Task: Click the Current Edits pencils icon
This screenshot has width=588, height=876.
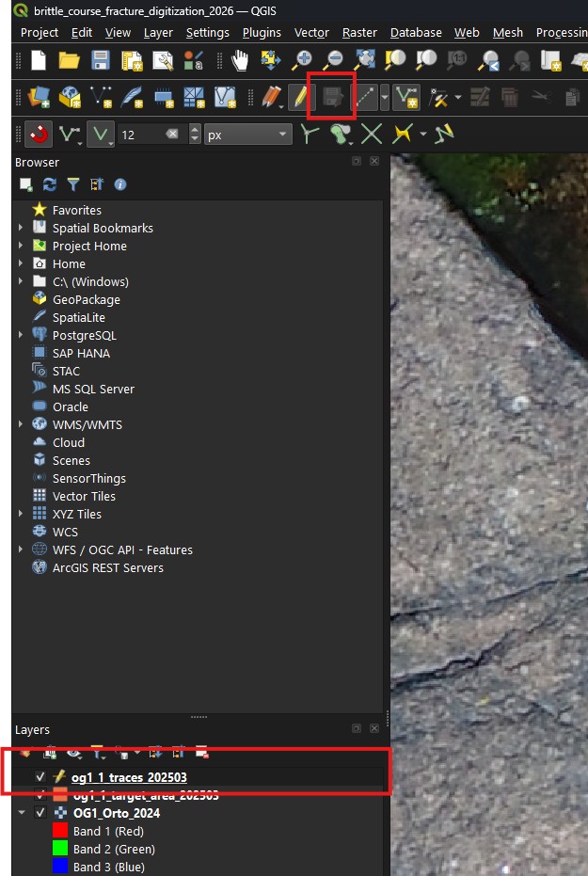Action: click(271, 97)
